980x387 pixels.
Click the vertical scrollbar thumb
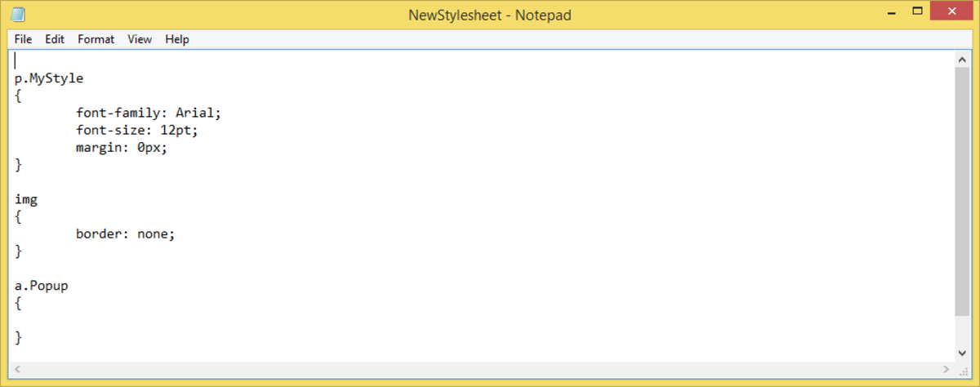point(962,192)
